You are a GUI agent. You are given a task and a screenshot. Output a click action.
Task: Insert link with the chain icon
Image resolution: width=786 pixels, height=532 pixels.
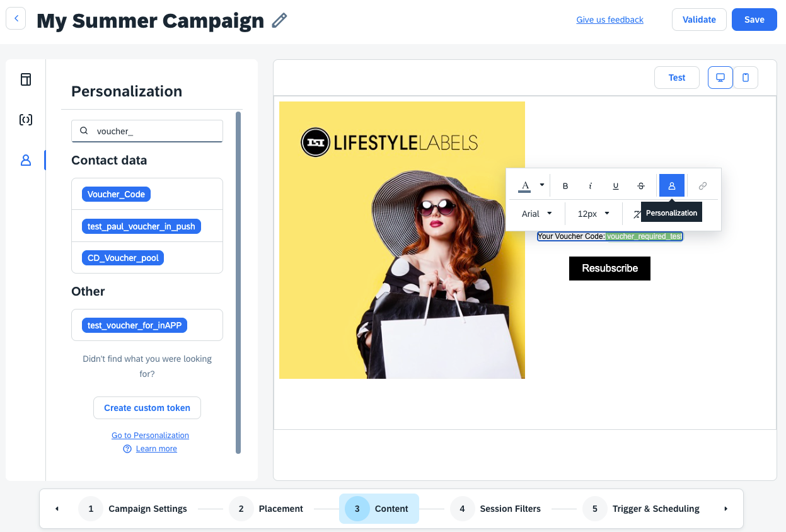pos(703,186)
